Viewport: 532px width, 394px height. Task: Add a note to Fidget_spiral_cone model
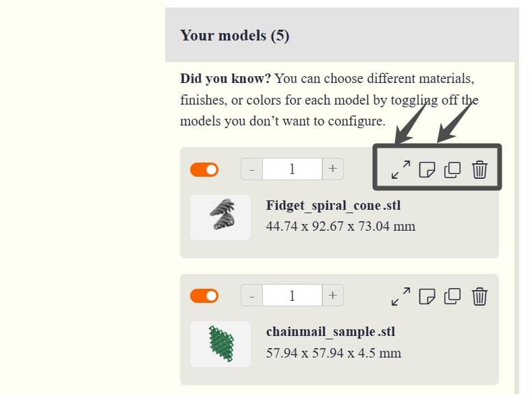coord(426,169)
